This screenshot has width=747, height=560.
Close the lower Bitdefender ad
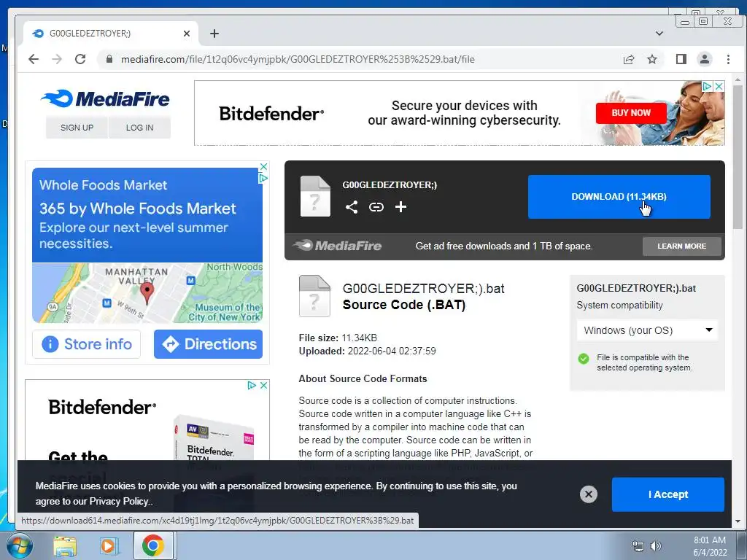click(263, 385)
